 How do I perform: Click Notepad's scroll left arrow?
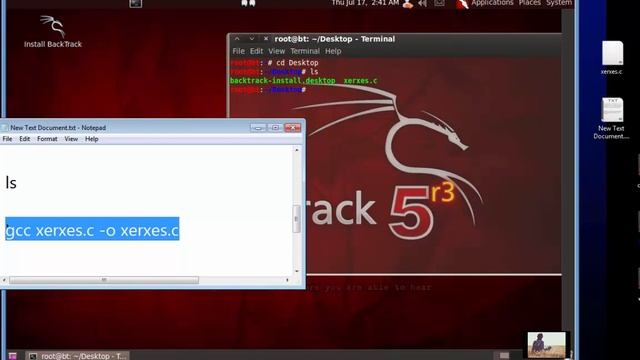(4, 280)
